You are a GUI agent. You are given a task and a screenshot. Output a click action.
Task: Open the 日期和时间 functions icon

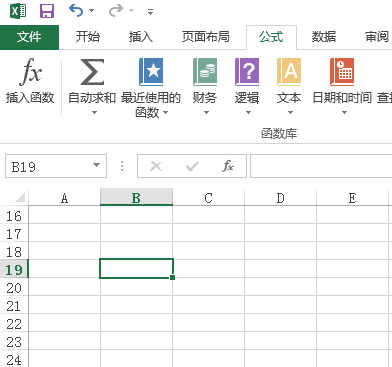tap(342, 72)
